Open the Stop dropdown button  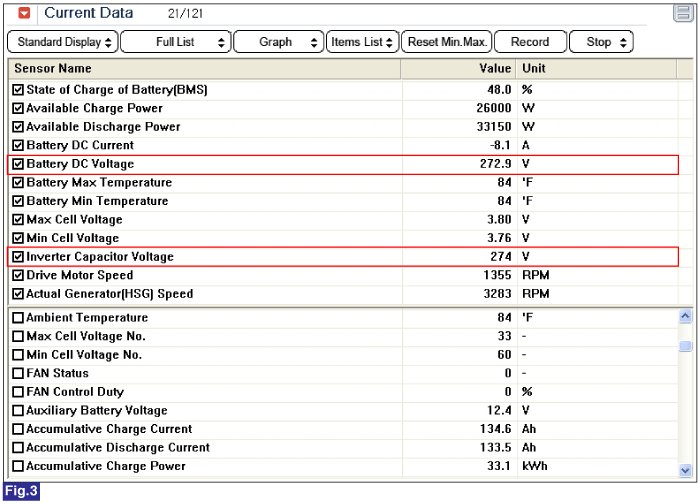[x=601, y=42]
